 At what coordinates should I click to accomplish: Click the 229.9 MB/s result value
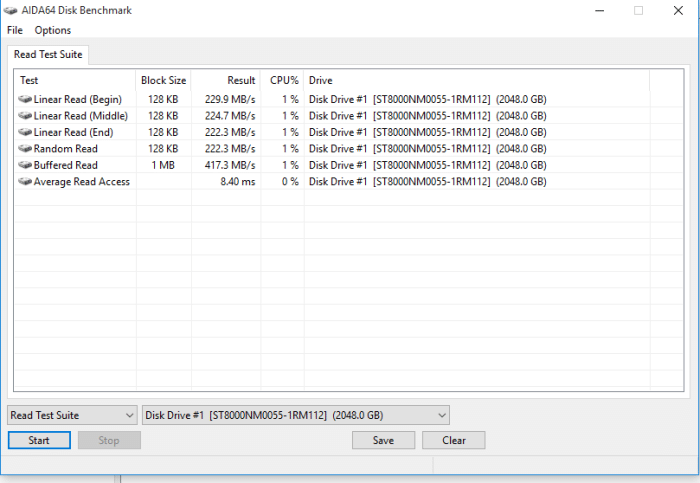coord(230,99)
